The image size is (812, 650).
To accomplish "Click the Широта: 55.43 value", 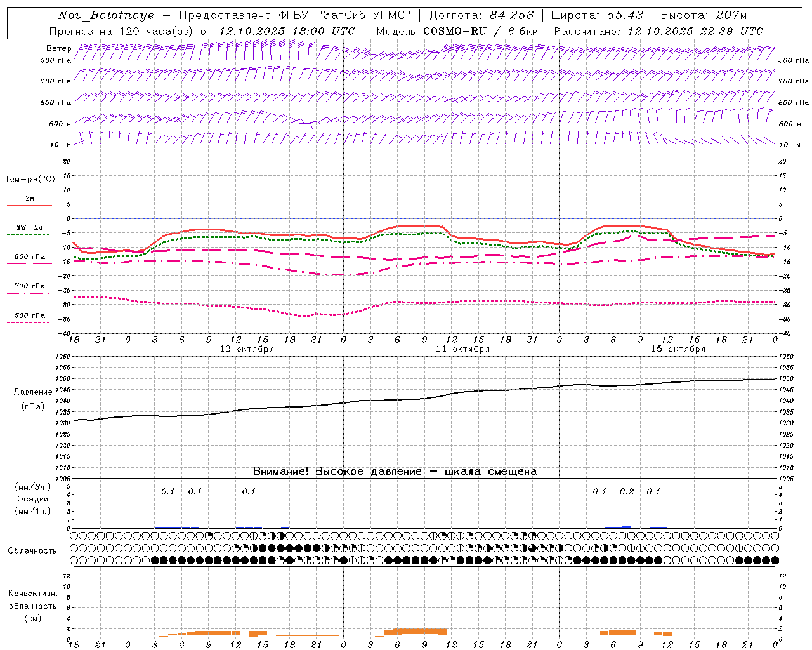I will [x=597, y=15].
